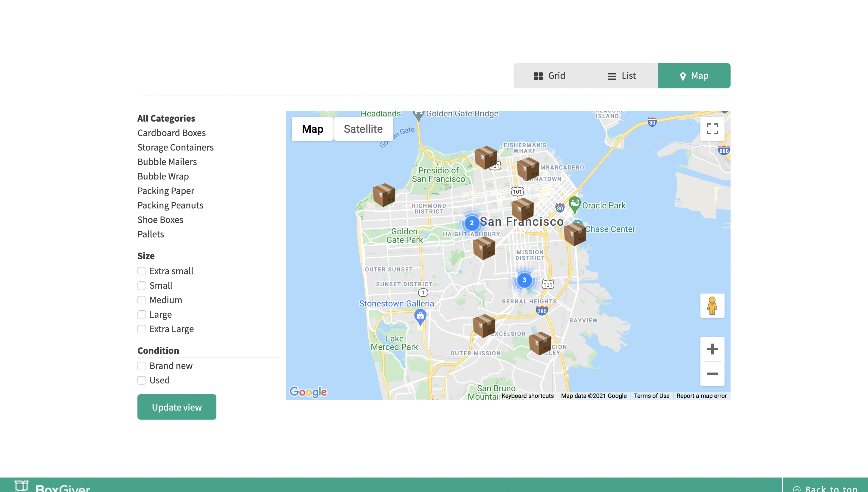
Task: Zoom out on the map
Action: 712,374
